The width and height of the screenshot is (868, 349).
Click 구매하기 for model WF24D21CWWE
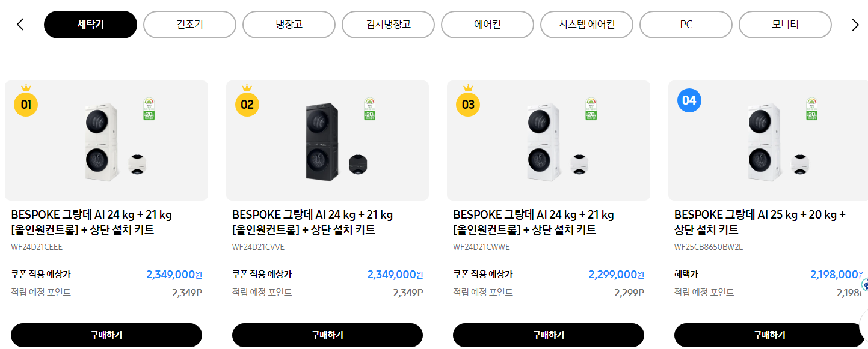(x=549, y=335)
